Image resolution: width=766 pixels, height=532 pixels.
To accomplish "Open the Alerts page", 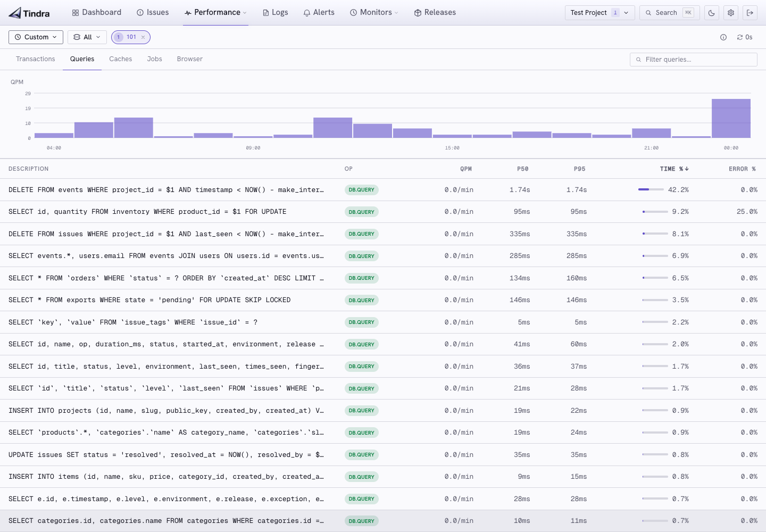I will coord(319,12).
